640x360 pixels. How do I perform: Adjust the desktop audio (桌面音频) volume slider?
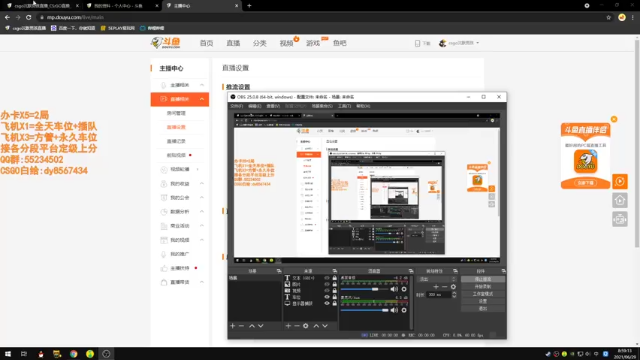[x=364, y=289]
